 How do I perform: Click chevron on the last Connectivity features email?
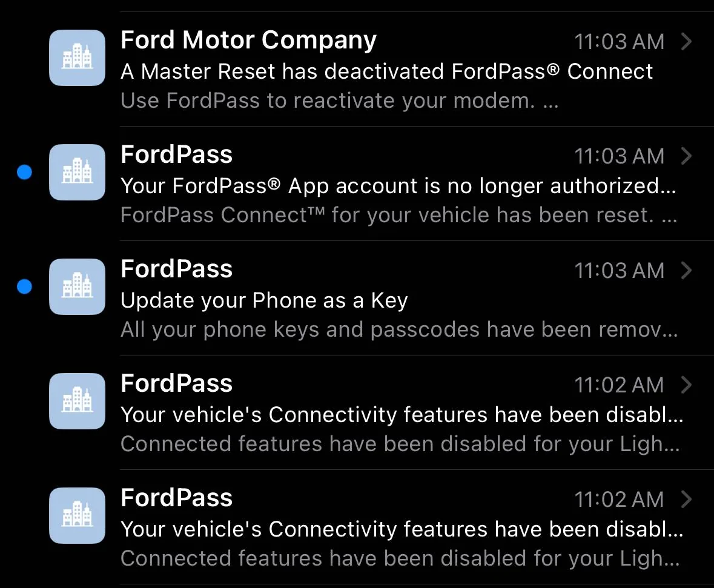686,499
